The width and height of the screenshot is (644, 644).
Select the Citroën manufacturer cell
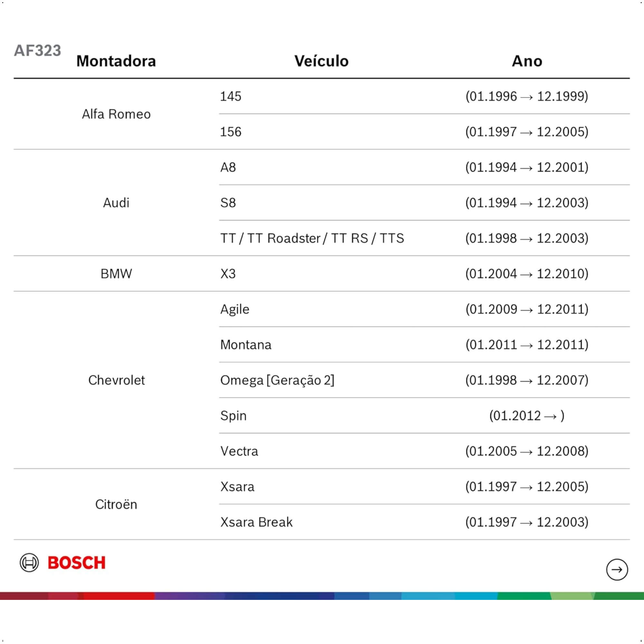click(x=116, y=504)
